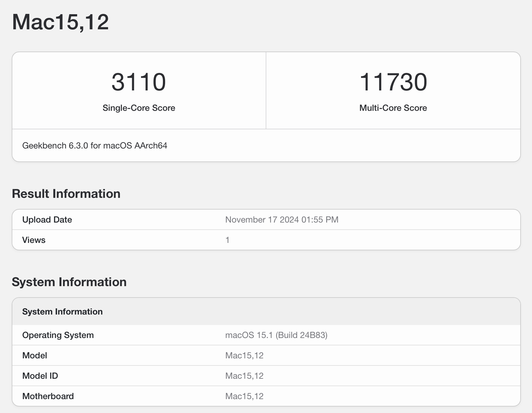Click the Operating System row label

[x=58, y=335]
